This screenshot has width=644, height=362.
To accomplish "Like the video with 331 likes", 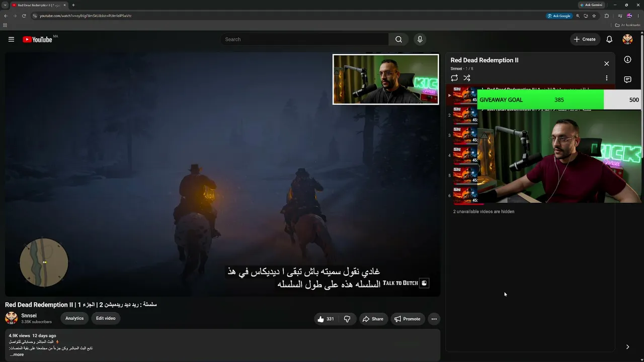I will point(326,319).
